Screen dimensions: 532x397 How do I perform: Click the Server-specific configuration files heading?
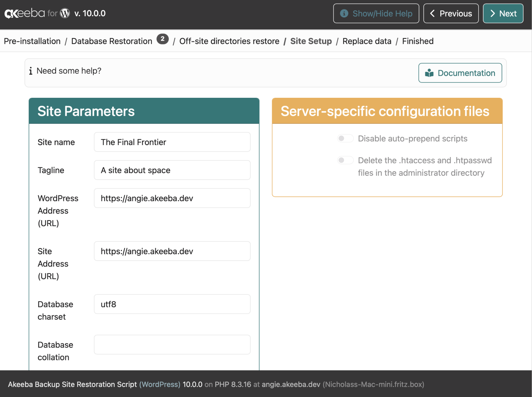coord(385,111)
